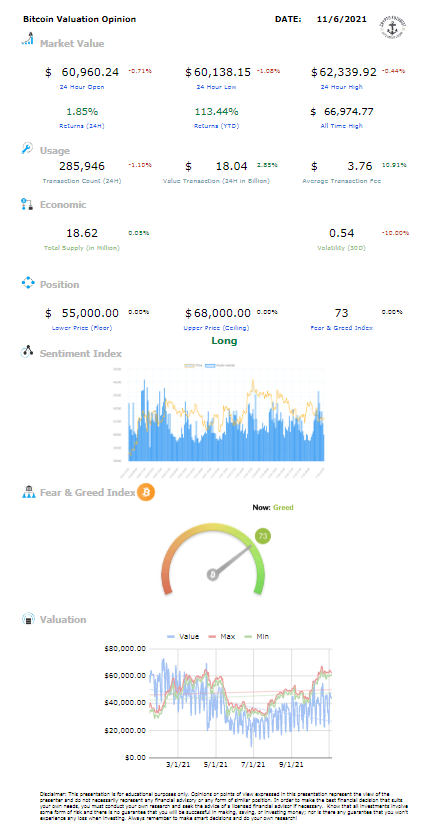
Task: Click the Bitcoin Valuation Opinion title
Action: [80, 19]
